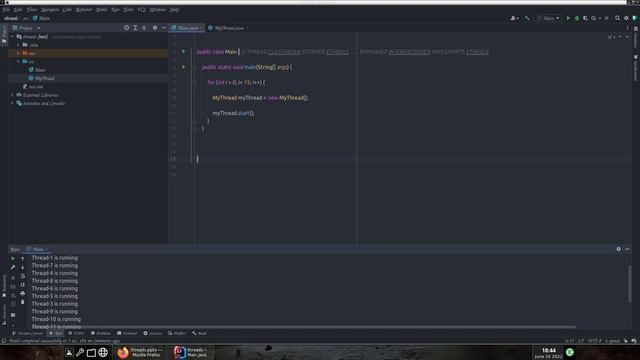The image size is (640, 360).
Task: Toggle Structure sidebar button
Action: coord(4,314)
